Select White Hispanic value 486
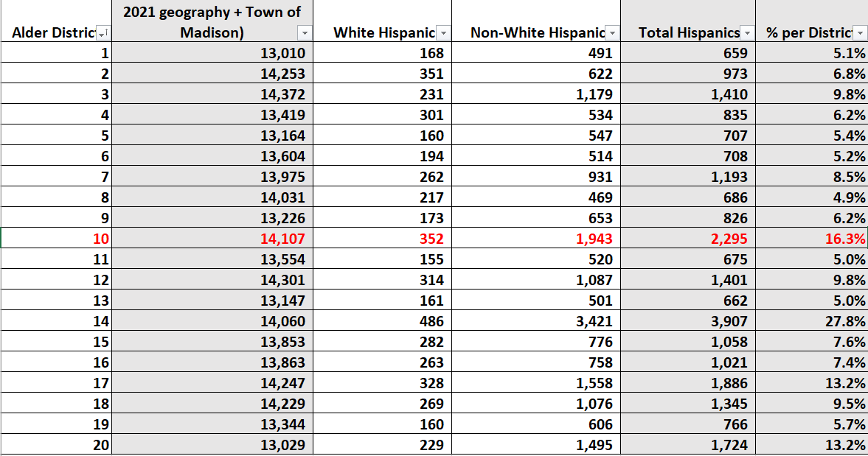868x456 pixels. click(x=383, y=321)
